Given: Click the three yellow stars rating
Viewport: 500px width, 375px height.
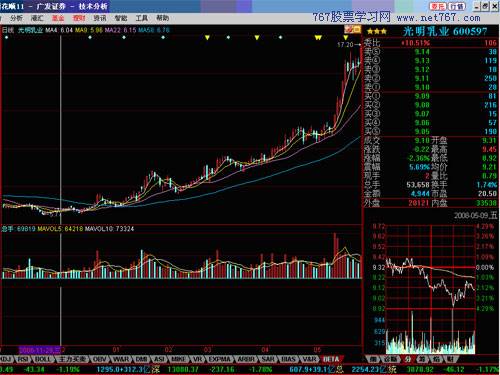Looking at the screenshot, I should click(x=377, y=32).
